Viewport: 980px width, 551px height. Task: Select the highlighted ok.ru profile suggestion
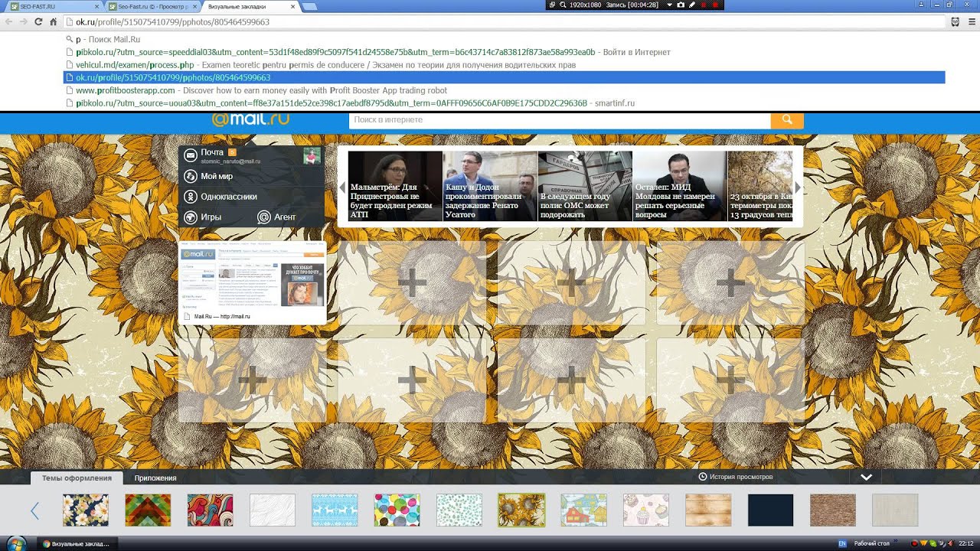[x=504, y=77]
